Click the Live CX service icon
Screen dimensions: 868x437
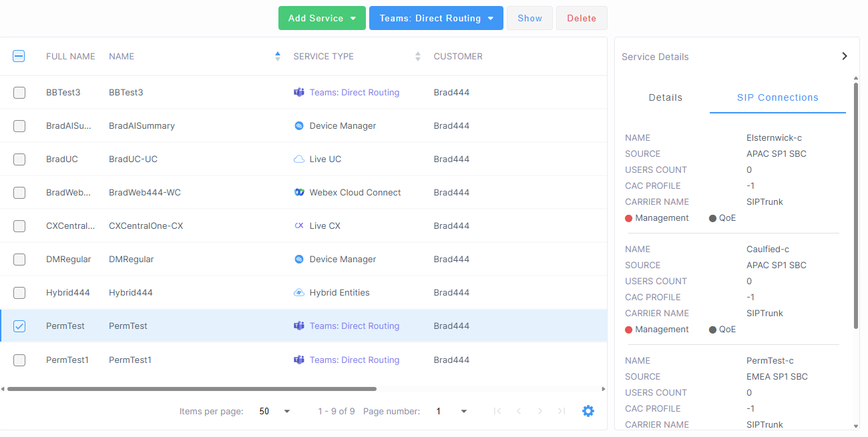tap(299, 226)
